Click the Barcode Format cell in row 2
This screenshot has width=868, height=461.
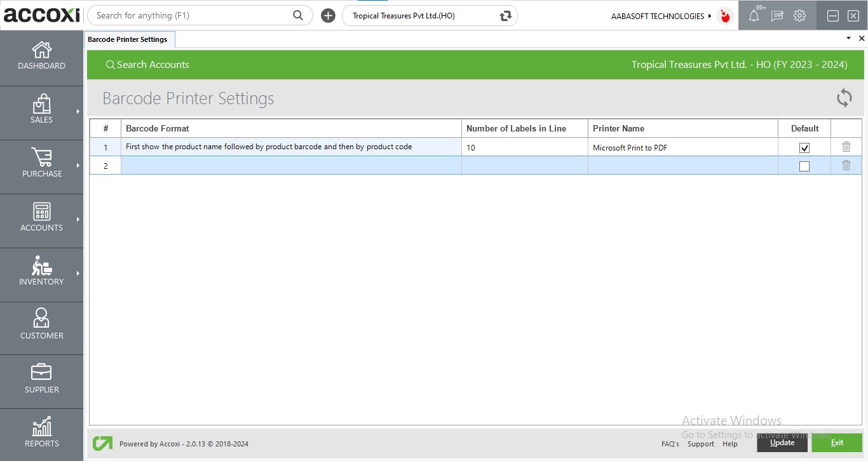291,166
